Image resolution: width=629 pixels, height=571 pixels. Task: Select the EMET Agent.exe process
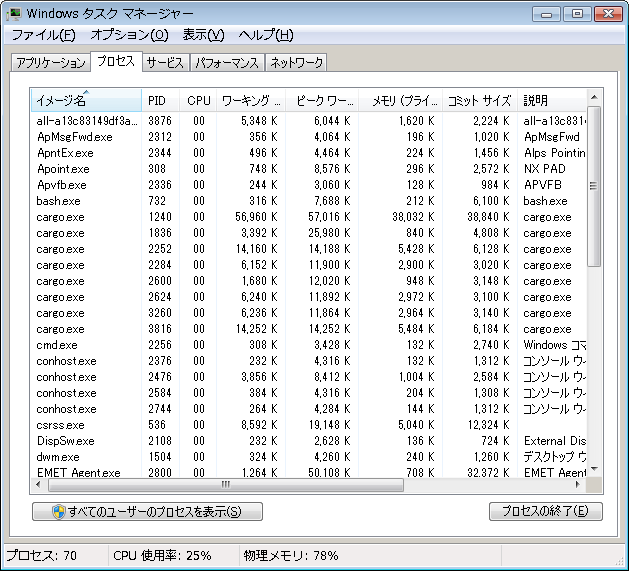(309, 473)
